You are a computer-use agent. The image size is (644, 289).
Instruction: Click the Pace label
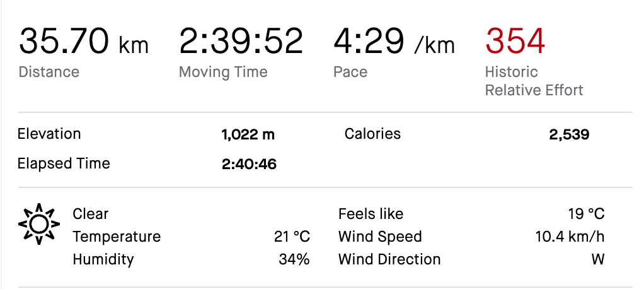point(350,72)
